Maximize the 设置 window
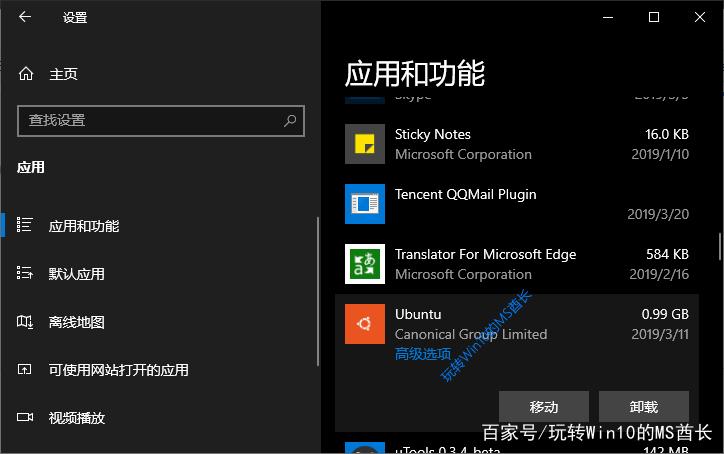Viewport: 724px width, 454px height. 654,18
